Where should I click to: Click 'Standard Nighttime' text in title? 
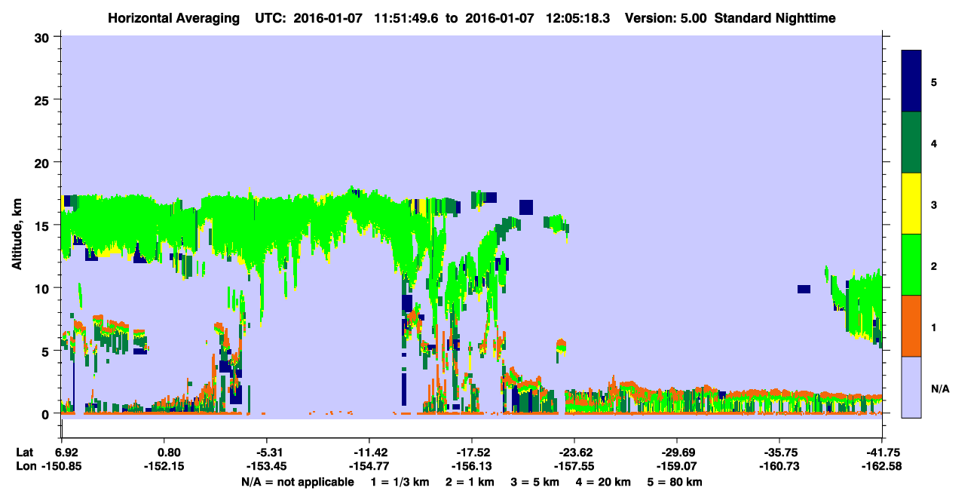click(775, 18)
